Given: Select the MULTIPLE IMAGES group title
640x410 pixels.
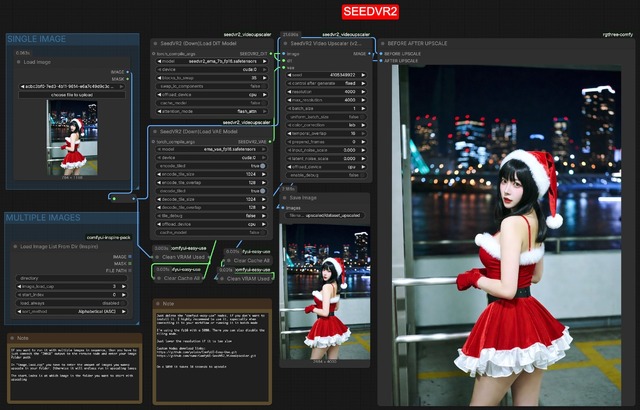Looking at the screenshot, I should coord(44,218).
